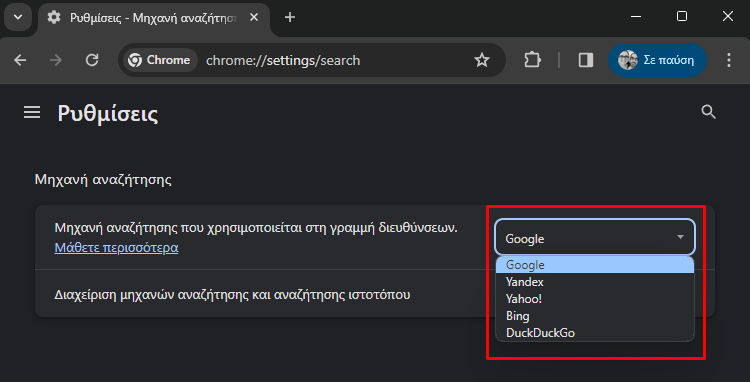Collapse the Google search engine dropdown

595,237
